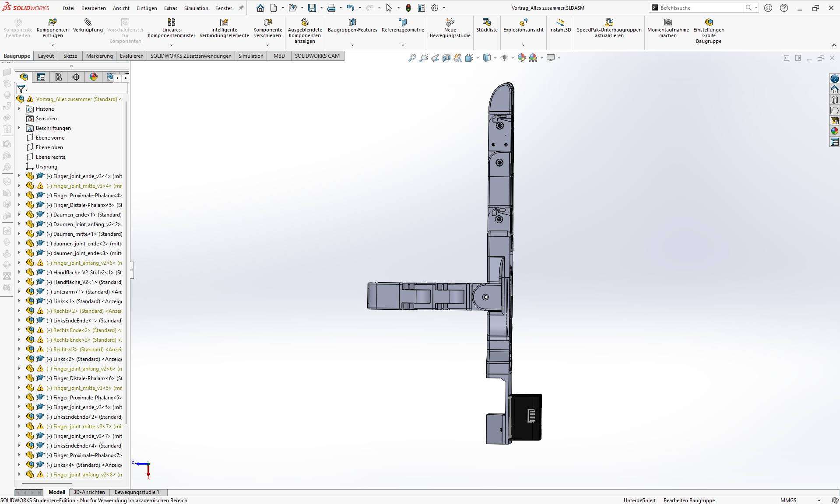Switch to SOLIDWORKS CAM tab
The height and width of the screenshot is (504, 840).
tap(317, 56)
